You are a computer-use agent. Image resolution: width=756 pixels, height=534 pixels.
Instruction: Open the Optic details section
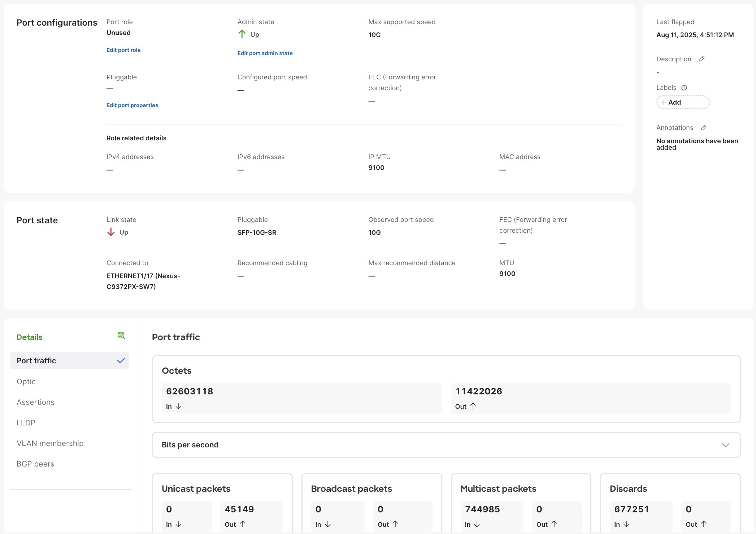pos(26,381)
